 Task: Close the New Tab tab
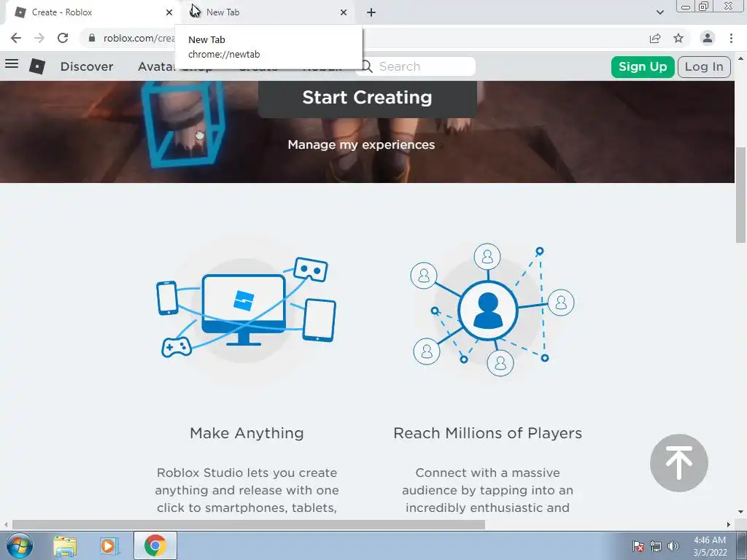point(344,12)
